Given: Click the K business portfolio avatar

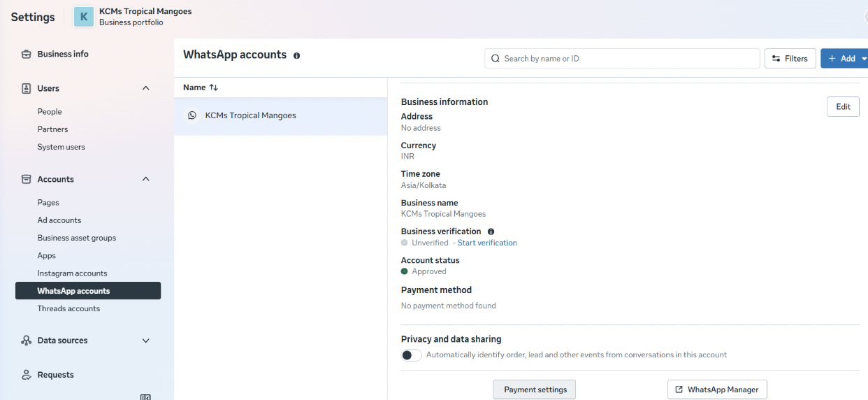Looking at the screenshot, I should 84,17.
